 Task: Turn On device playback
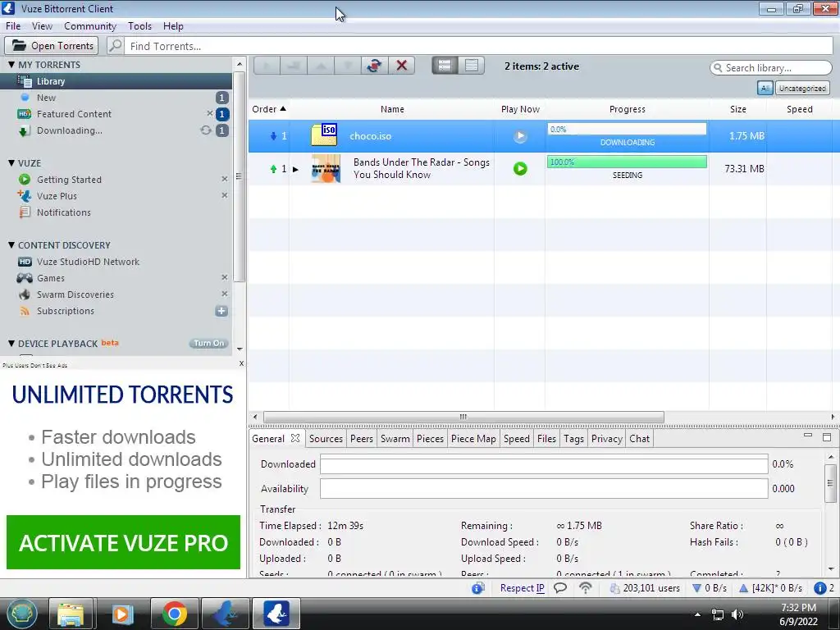[x=209, y=344]
